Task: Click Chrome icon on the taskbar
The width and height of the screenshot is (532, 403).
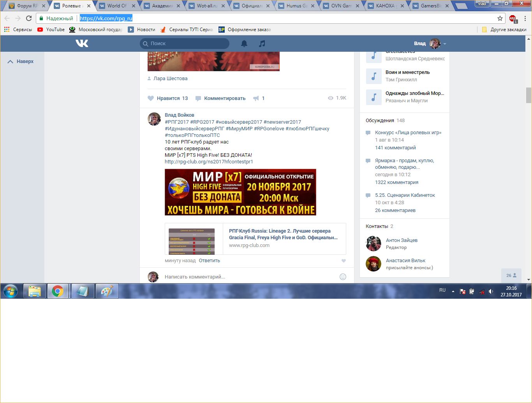Action: coord(58,291)
